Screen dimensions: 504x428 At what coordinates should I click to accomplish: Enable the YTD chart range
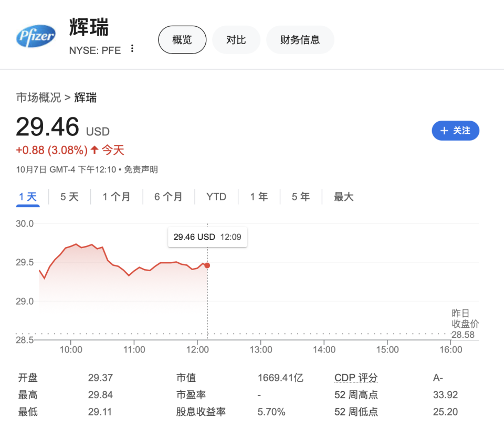click(216, 196)
